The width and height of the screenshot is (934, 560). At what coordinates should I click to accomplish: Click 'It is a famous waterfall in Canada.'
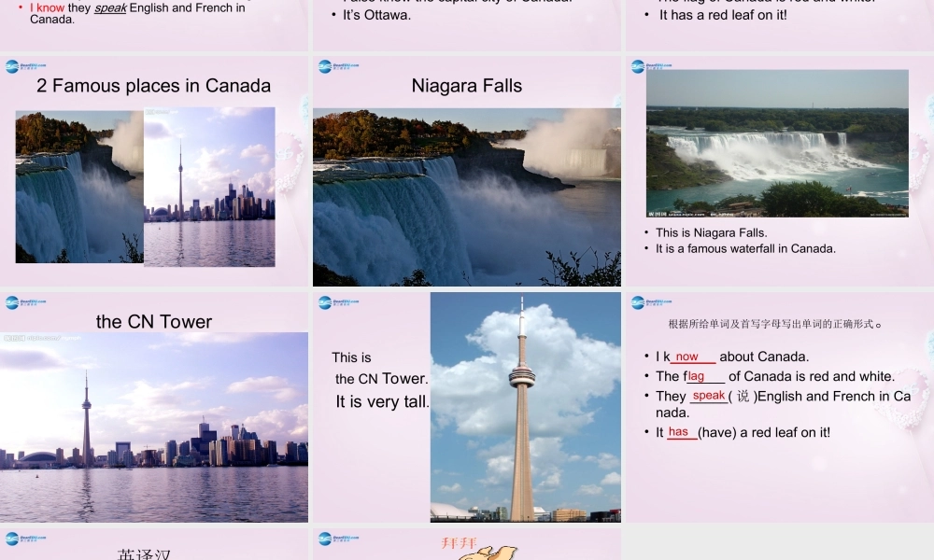point(745,249)
